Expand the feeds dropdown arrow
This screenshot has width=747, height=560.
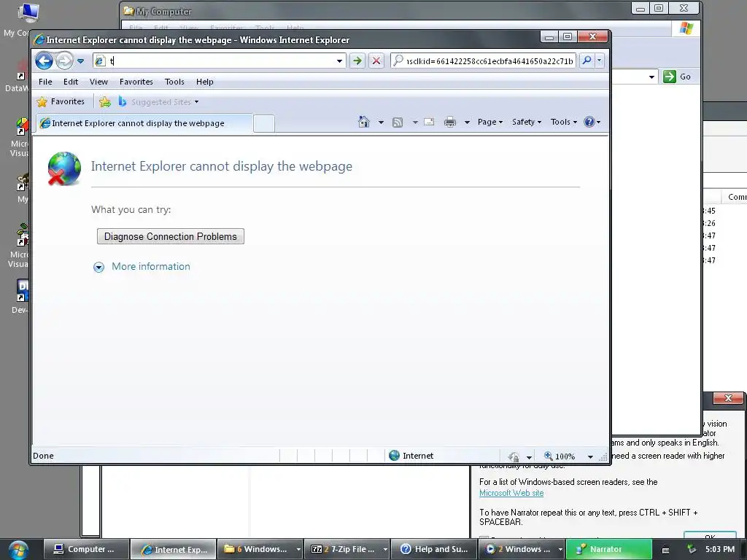click(x=415, y=122)
